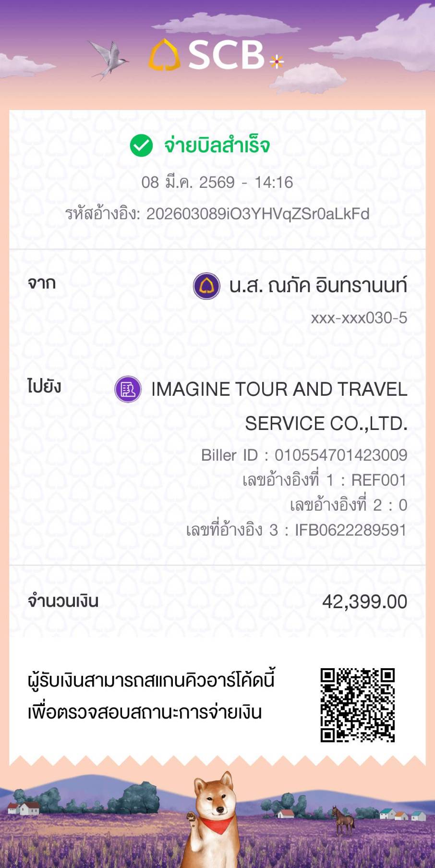Tap the จ่ายบิลสำเร็จ success heading
435x868 pixels.
(217, 146)
